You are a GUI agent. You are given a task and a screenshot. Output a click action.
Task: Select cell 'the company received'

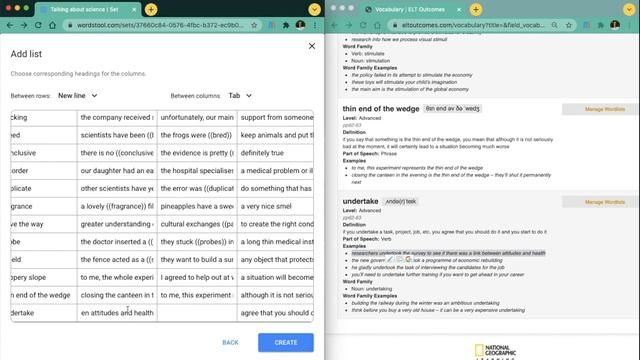[117, 118]
